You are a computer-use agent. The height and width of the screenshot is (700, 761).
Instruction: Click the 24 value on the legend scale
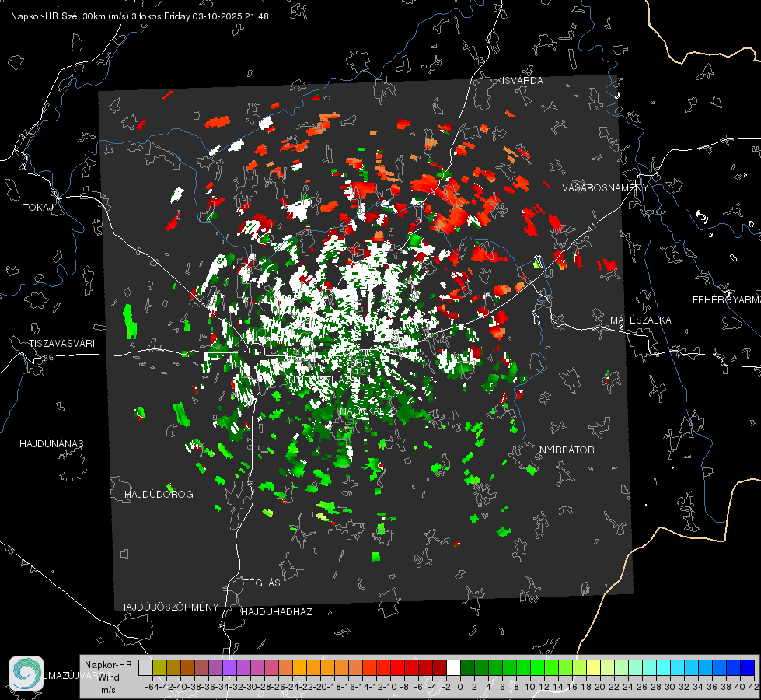click(628, 687)
